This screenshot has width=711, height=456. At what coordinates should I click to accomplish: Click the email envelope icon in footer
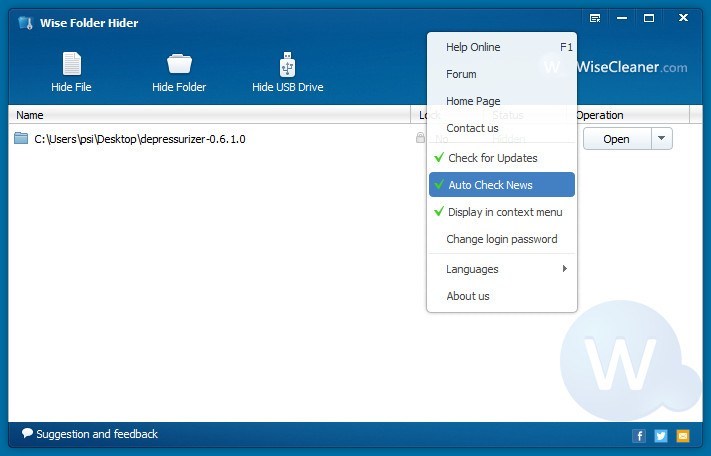pos(682,436)
